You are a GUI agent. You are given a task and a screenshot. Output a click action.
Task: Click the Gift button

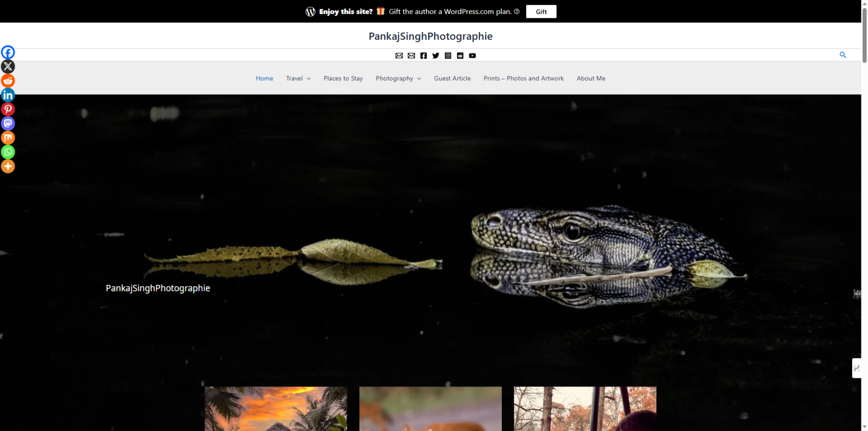tap(541, 11)
